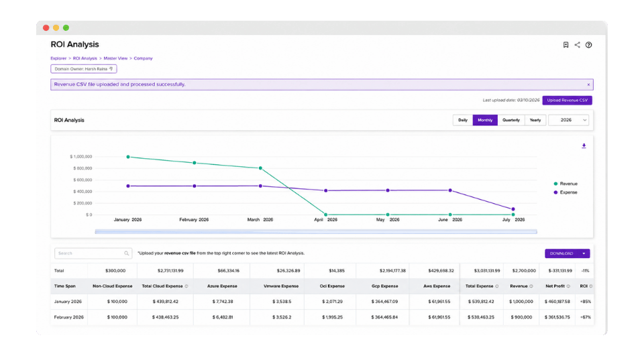Viewport: 644px width, 362px height.
Task: Click the info icon next to Revenue column
Action: click(x=531, y=286)
